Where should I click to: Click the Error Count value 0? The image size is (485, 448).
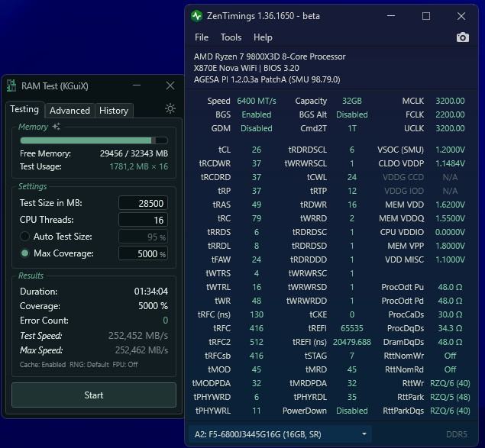click(x=166, y=321)
